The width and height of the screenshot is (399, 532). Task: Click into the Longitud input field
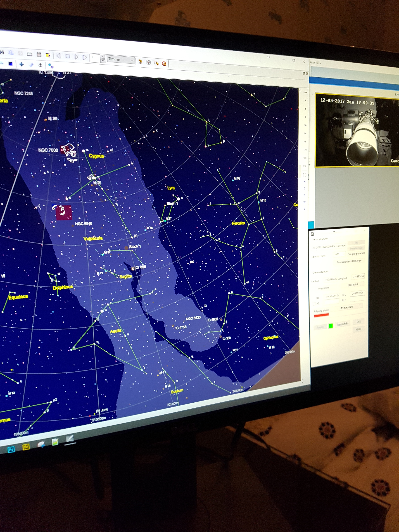358,276
